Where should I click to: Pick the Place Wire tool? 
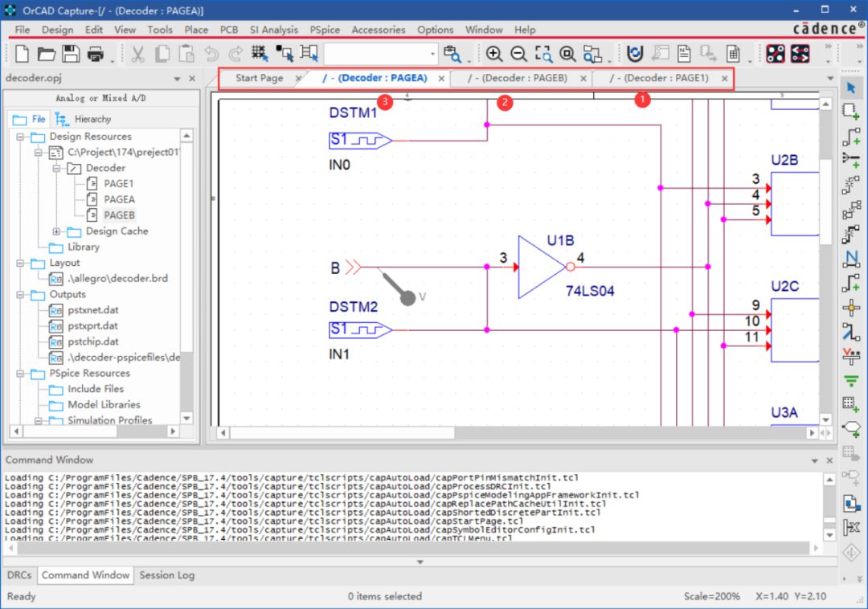tap(851, 136)
